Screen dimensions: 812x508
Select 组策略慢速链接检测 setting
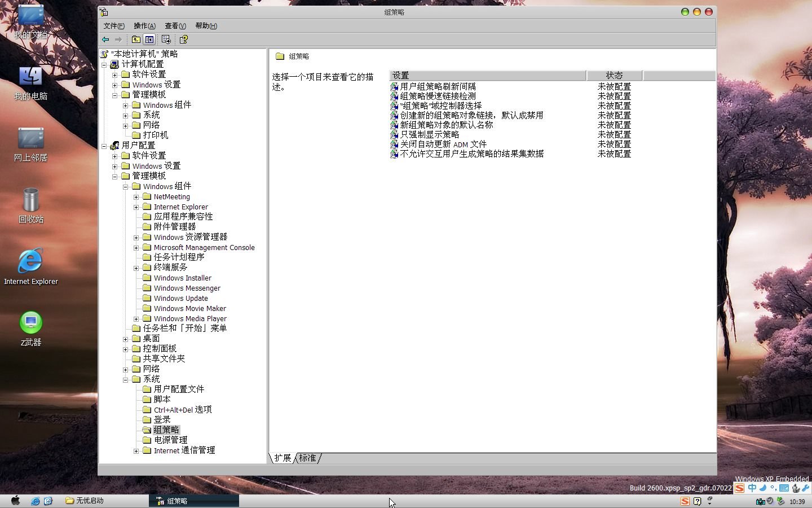[438, 97]
